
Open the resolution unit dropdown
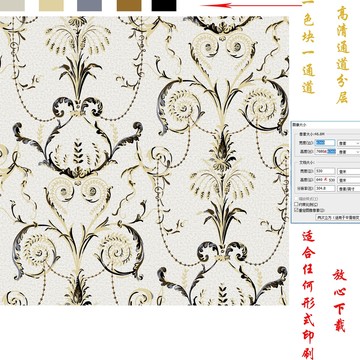[349, 189]
